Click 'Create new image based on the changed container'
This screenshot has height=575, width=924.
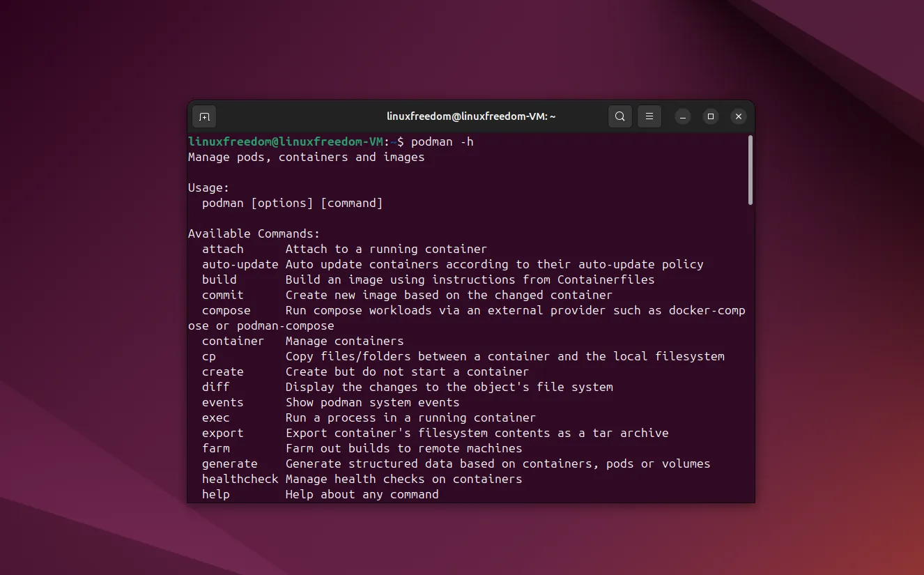pyautogui.click(x=449, y=295)
